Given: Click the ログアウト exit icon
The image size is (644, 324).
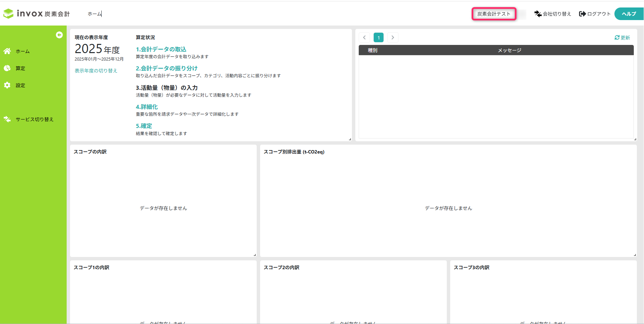Looking at the screenshot, I should [582, 14].
